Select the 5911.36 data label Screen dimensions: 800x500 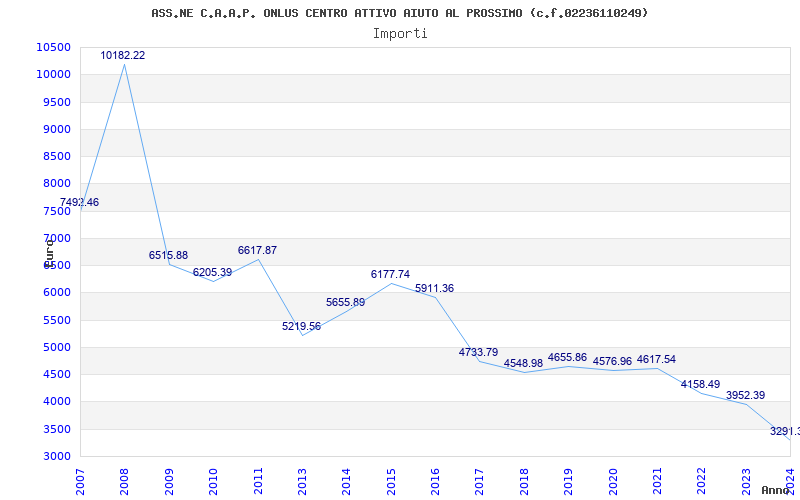[434, 289]
